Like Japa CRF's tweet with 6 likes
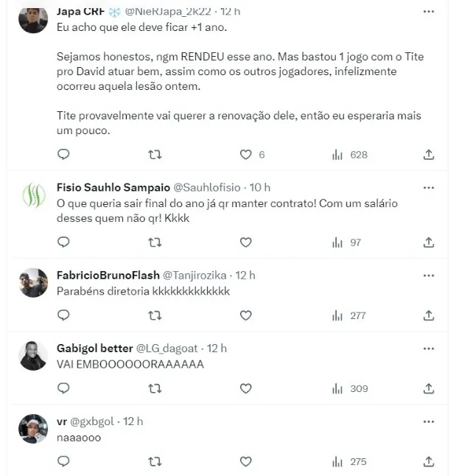The width and height of the screenshot is (459, 476). [246, 155]
